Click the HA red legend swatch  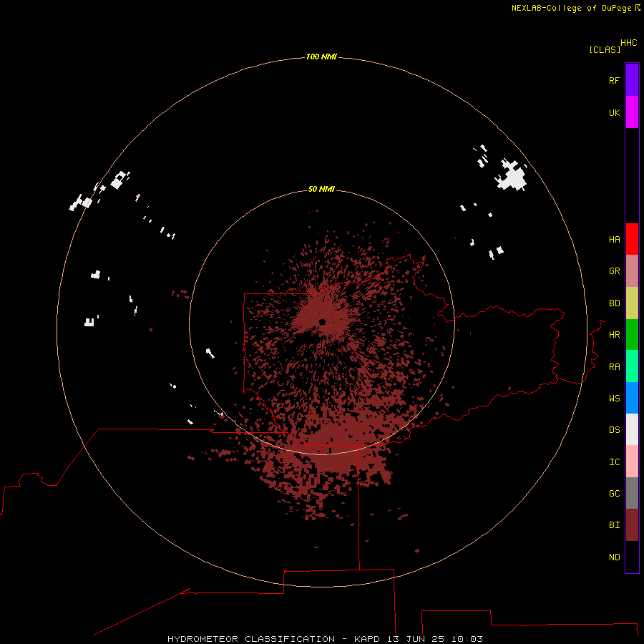632,239
